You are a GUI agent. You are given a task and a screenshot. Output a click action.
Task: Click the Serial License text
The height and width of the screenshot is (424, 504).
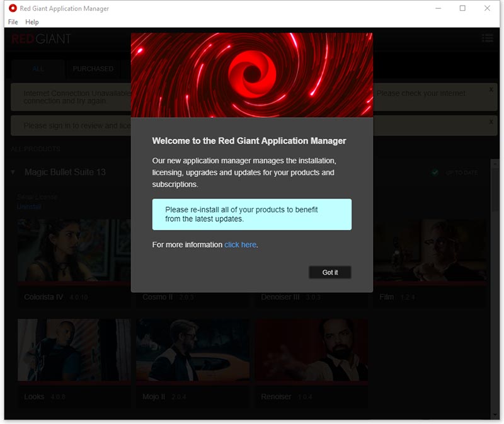[37, 197]
